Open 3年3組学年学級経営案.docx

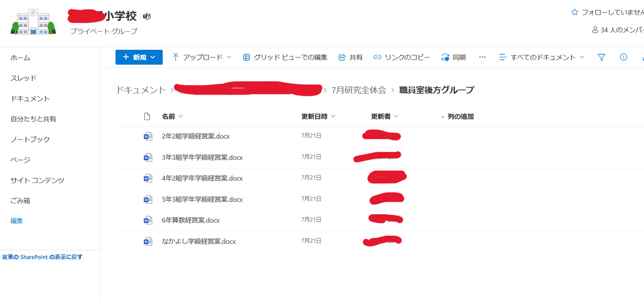click(202, 158)
